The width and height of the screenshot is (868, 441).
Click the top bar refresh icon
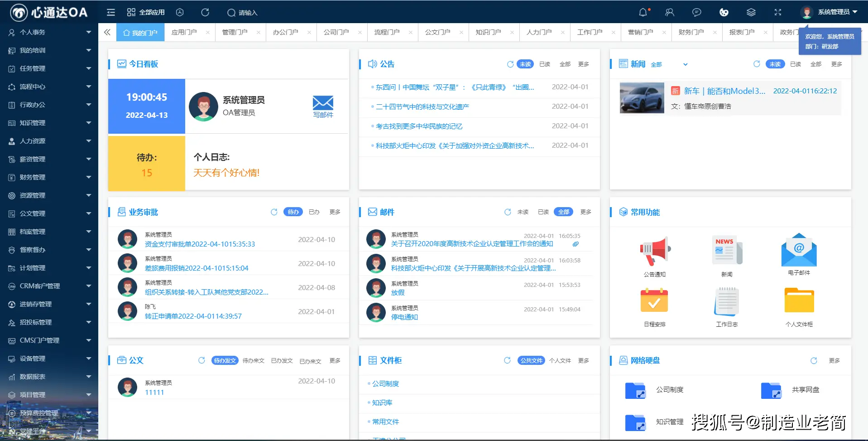pos(205,12)
